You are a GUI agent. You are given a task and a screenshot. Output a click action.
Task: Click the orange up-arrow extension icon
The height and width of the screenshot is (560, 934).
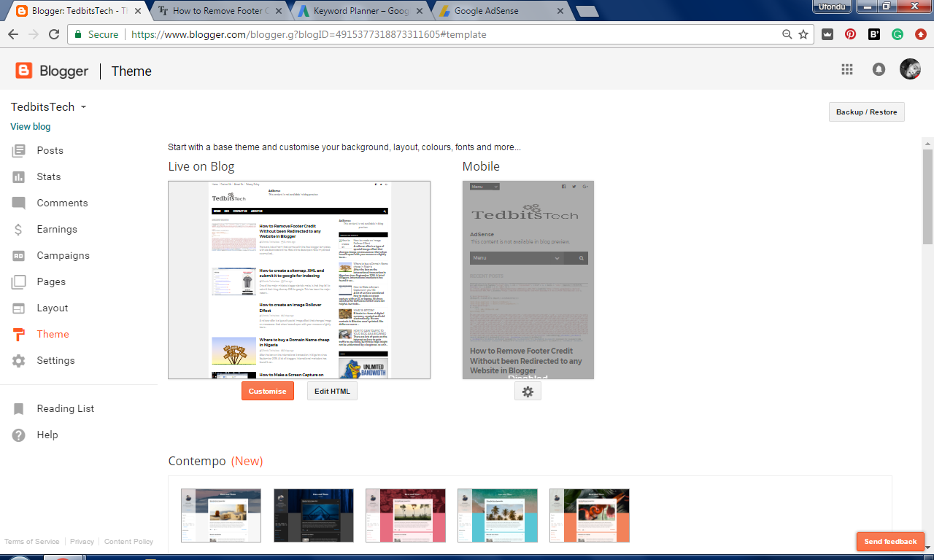click(921, 34)
